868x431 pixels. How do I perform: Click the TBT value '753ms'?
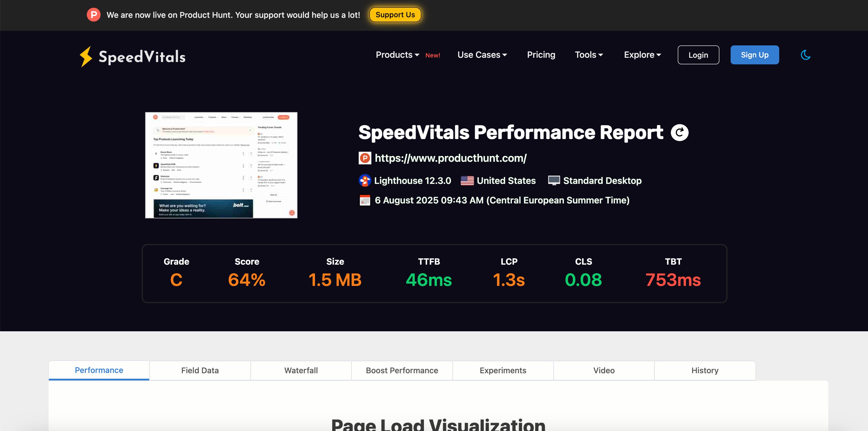[673, 280]
